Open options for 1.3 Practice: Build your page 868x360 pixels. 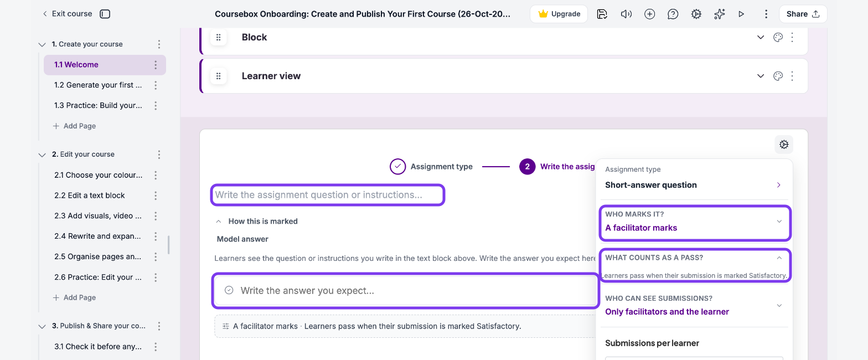pos(156,106)
